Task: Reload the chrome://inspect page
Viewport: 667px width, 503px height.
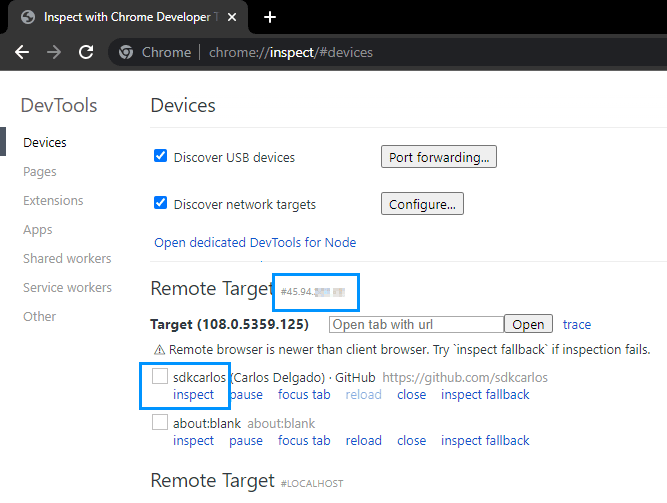Action: pyautogui.click(x=86, y=52)
